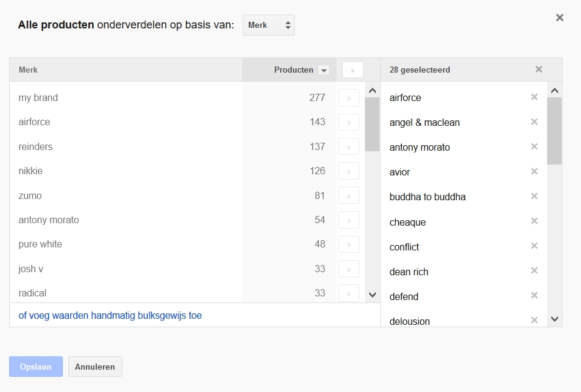Remove defend from the selected list
Screen dimensions: 581x392
tap(534, 296)
